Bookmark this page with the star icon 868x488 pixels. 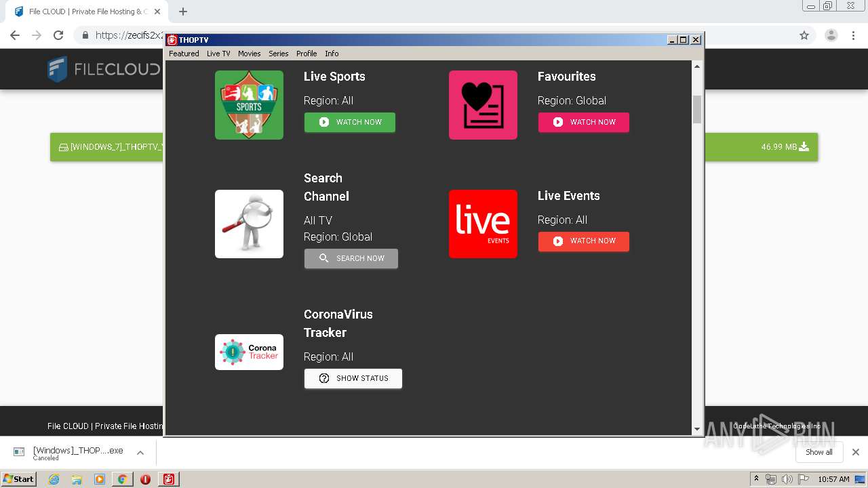804,35
